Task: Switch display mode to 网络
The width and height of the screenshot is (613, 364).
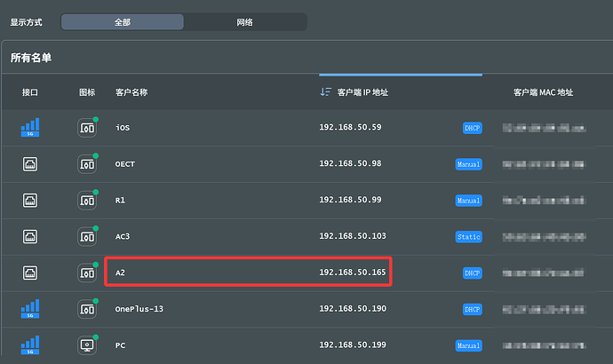Action: click(245, 21)
